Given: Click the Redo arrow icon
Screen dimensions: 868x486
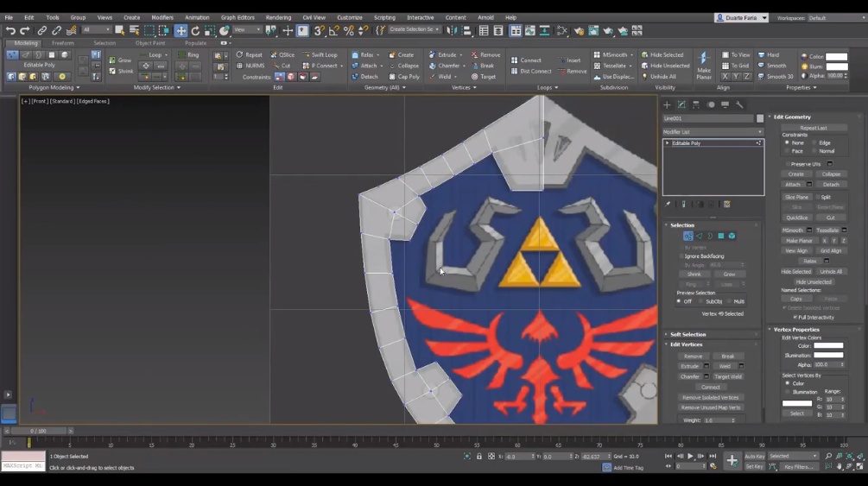Looking at the screenshot, I should pyautogui.click(x=24, y=31).
